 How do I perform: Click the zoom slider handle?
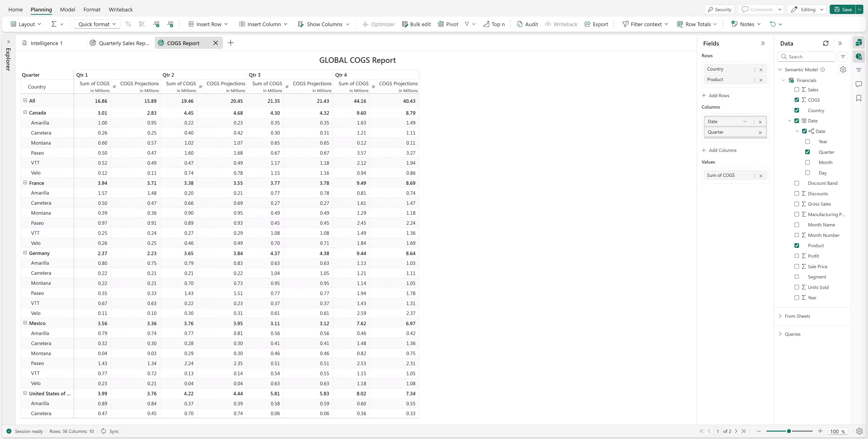coord(789,431)
